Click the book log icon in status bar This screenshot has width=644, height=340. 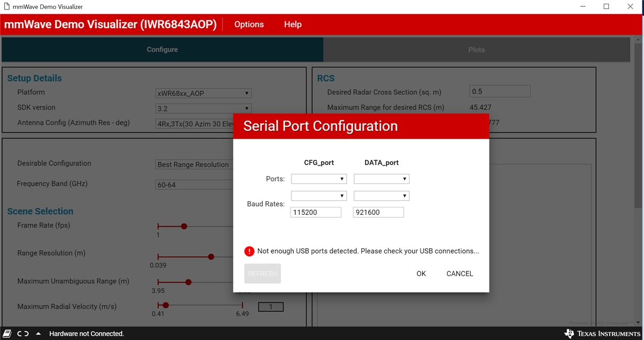pos(7,334)
